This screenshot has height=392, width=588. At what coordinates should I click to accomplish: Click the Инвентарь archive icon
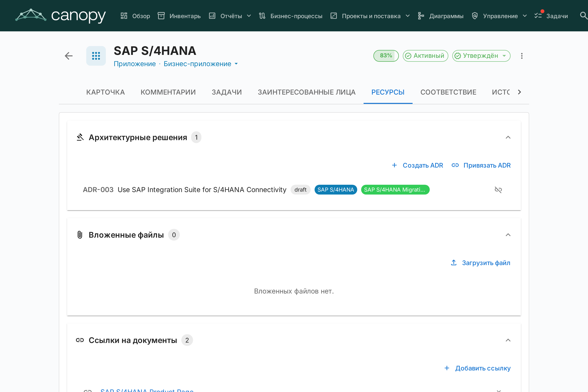tap(161, 16)
